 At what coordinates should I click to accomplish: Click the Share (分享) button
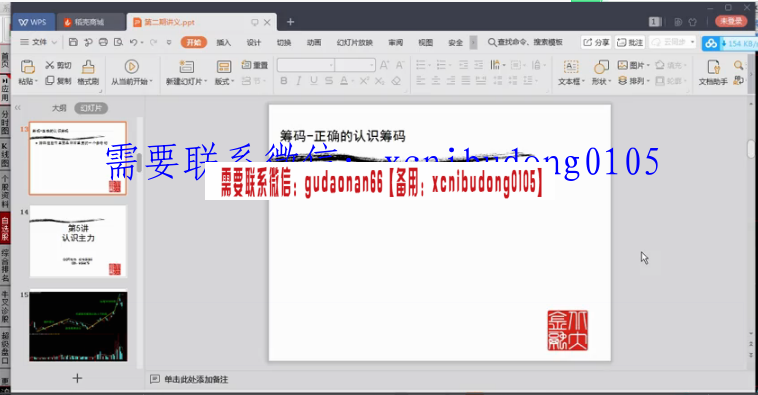596,43
